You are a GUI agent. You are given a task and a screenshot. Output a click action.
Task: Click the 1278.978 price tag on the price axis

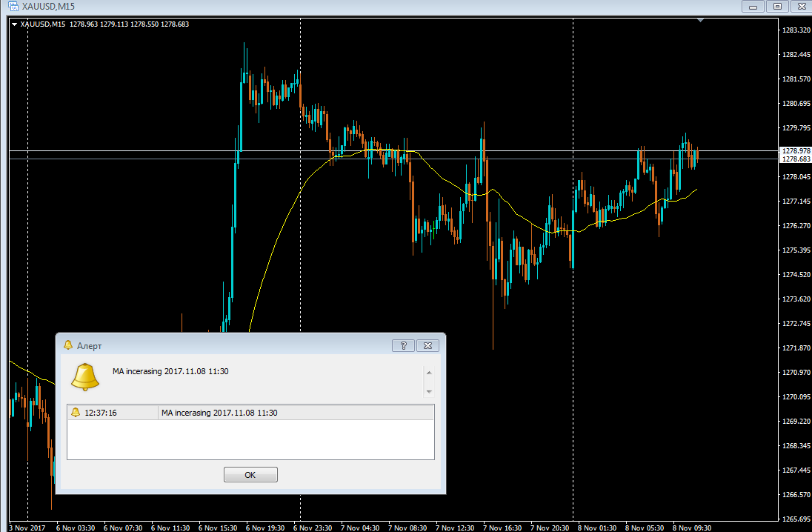point(796,150)
